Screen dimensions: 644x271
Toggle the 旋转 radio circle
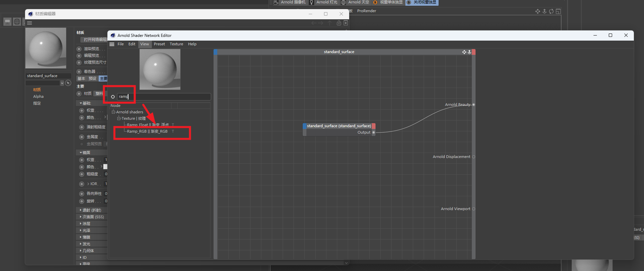82,201
